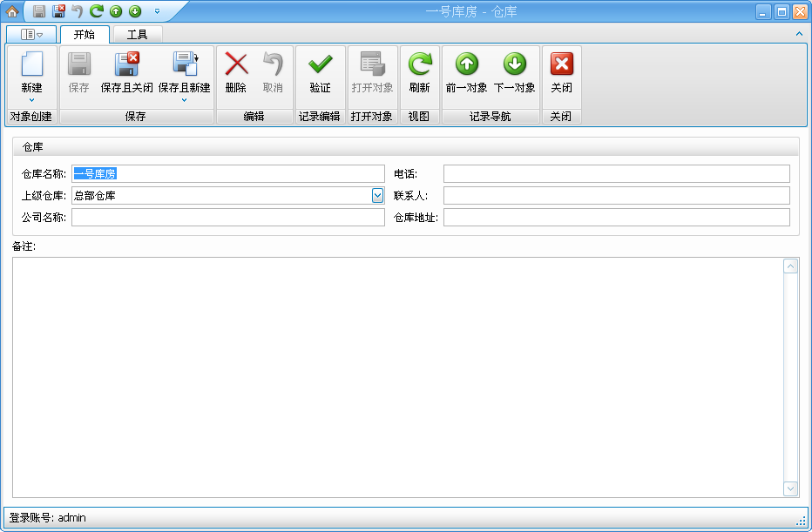This screenshot has width=812, height=532.
Task: Switch to the 开始 (Home) tab
Action: pos(82,34)
